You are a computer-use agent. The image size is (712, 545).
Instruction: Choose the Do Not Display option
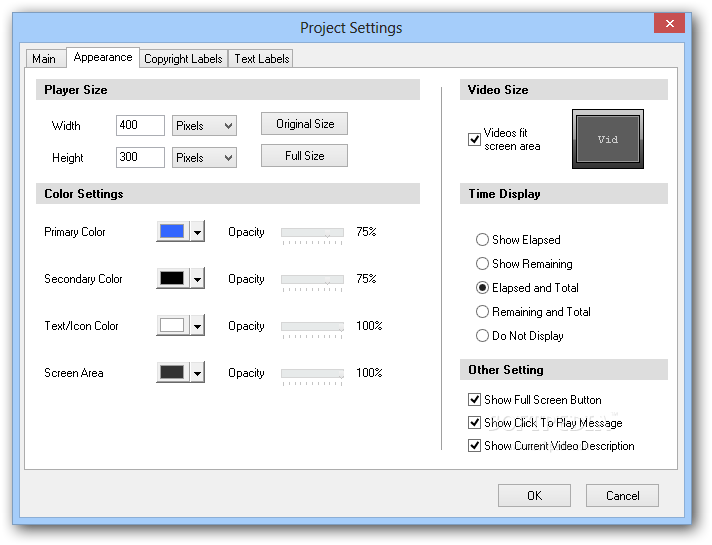coord(483,336)
